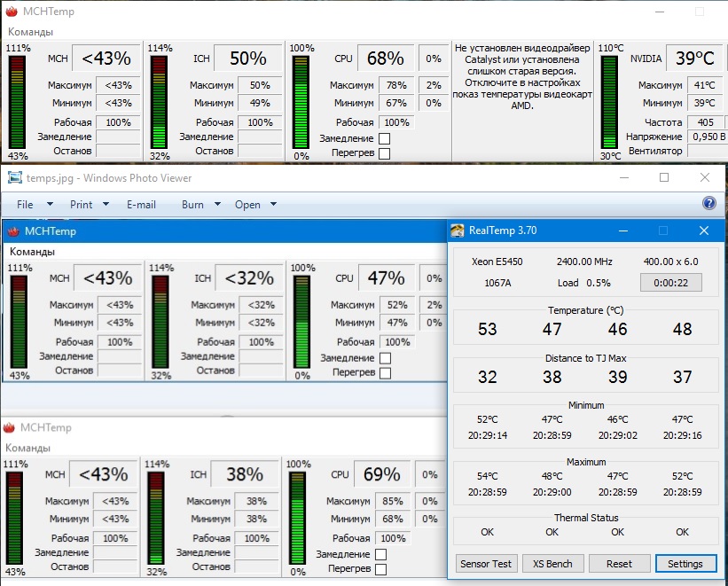
Task: Expand the Open dropdown arrow in Photo Viewer
Action: coord(273,204)
